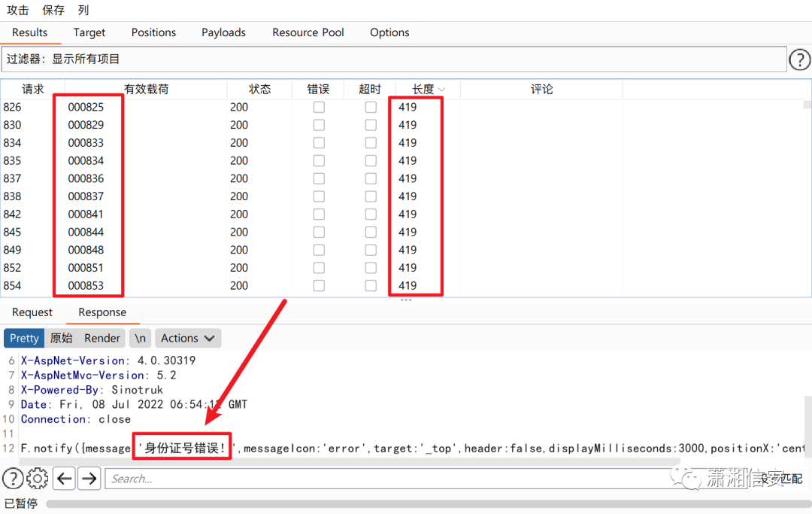
Task: Select the Render view button
Action: pos(102,338)
